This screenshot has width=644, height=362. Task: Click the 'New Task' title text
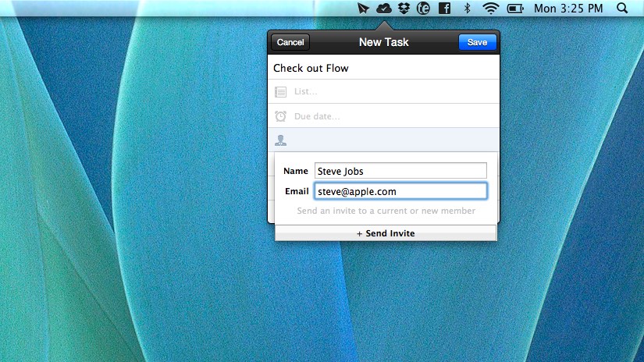[383, 42]
